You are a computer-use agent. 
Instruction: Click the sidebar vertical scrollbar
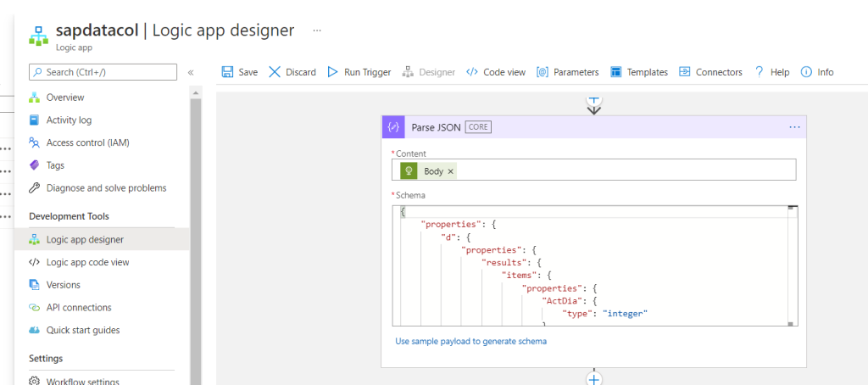[196, 236]
